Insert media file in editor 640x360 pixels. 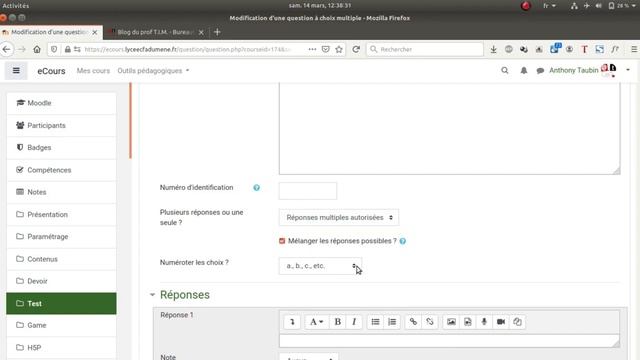tap(468, 322)
